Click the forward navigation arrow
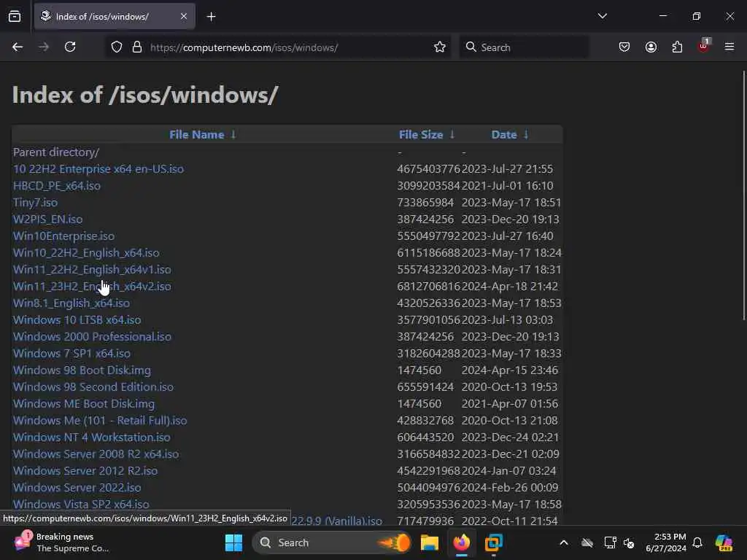747x560 pixels. [44, 47]
